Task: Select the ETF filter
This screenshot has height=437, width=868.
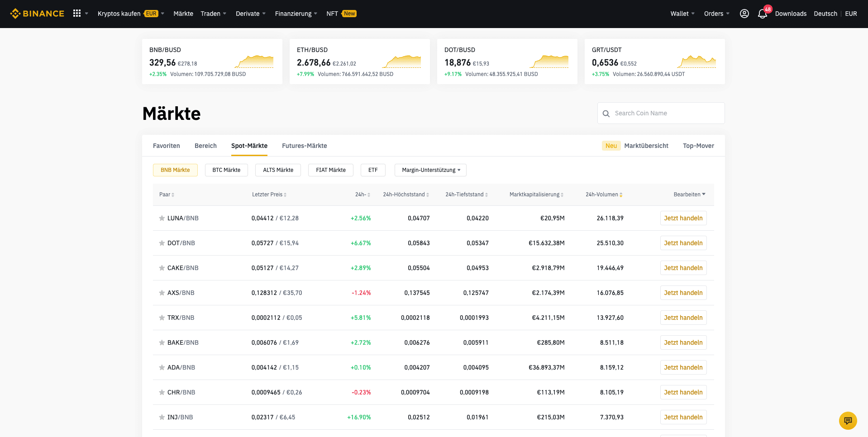Action: pyautogui.click(x=373, y=170)
